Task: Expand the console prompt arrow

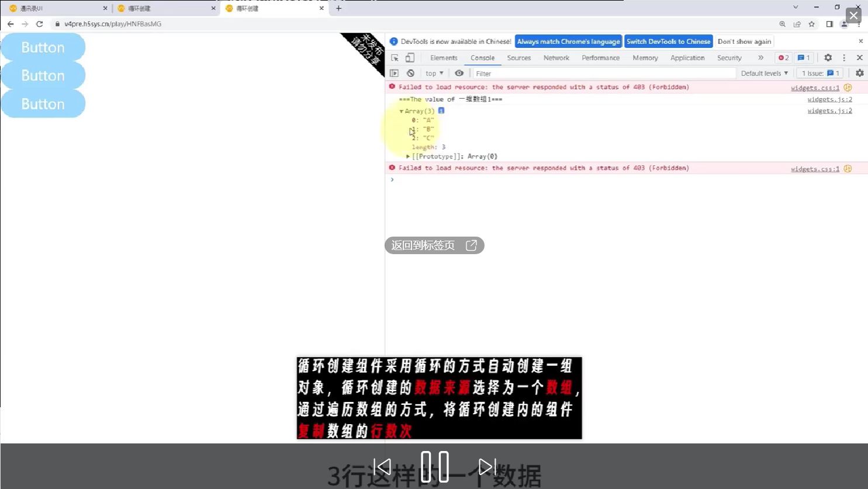Action: [392, 179]
